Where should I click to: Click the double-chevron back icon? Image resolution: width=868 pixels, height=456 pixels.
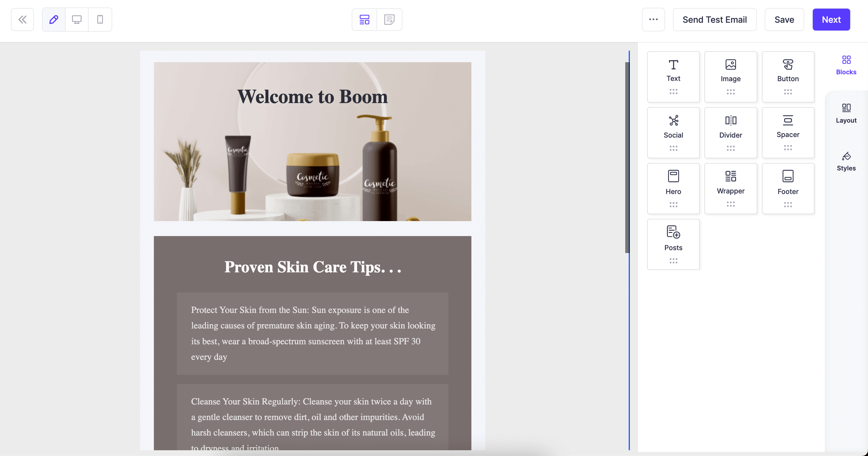click(22, 20)
